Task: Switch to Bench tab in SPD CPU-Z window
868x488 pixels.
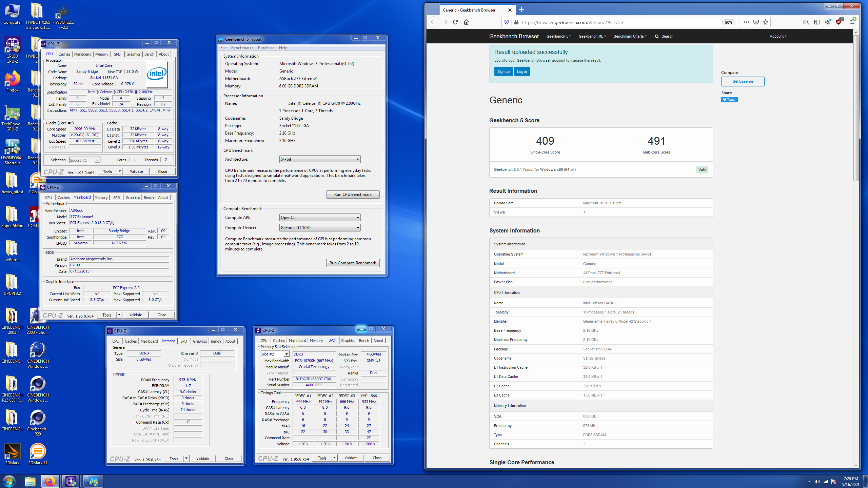Action: [x=364, y=341]
